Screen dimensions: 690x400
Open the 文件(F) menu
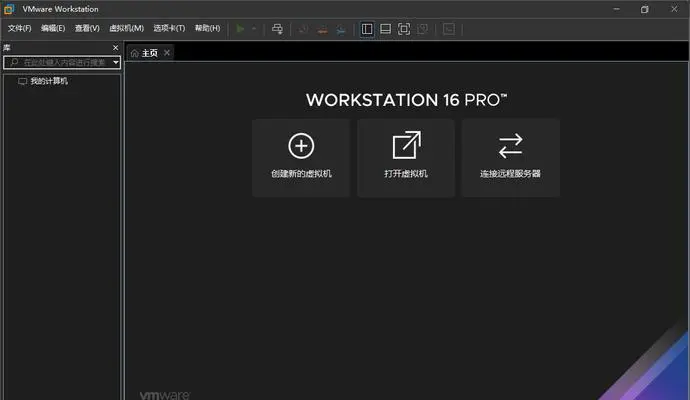pyautogui.click(x=19, y=28)
